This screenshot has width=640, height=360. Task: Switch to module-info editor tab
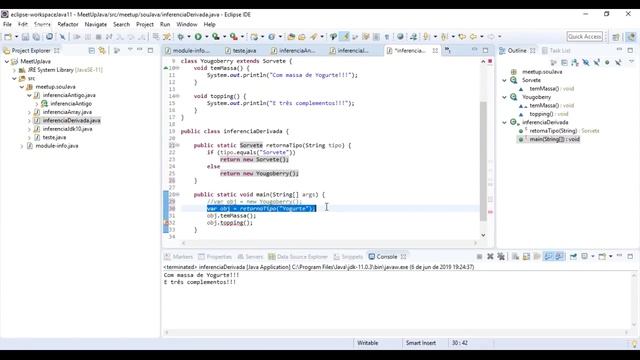click(x=188, y=51)
